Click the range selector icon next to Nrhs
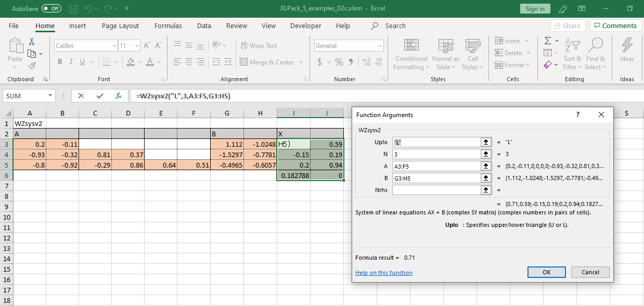 (x=486, y=190)
